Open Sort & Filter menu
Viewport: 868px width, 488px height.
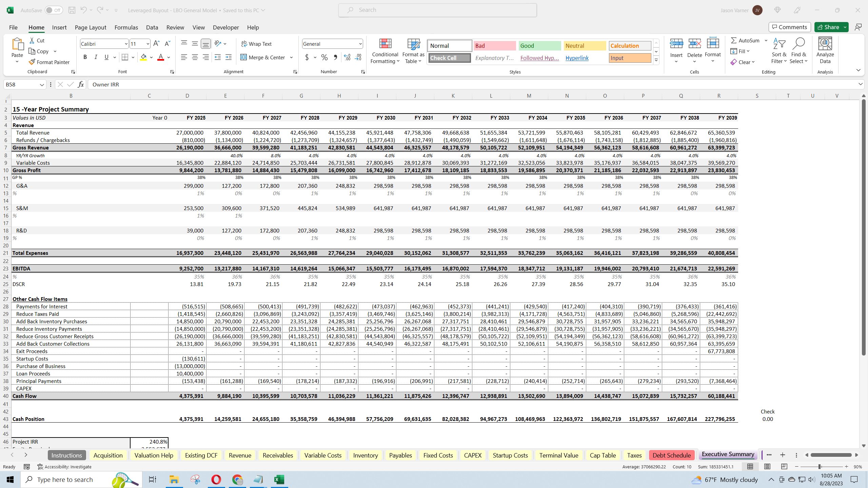[x=779, y=51]
